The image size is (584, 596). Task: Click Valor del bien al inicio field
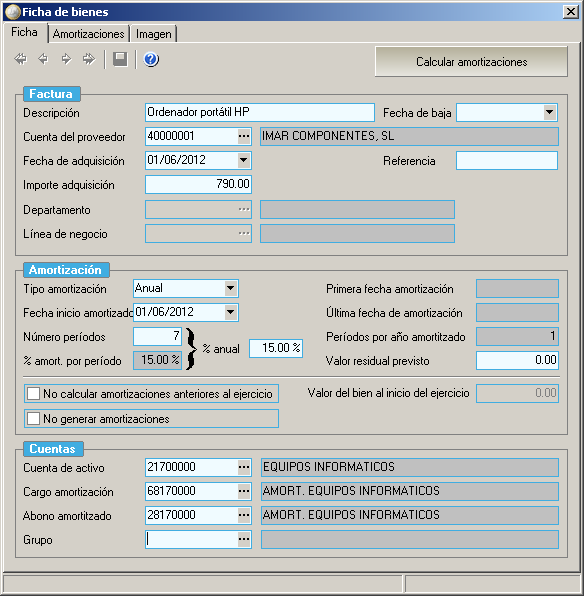(517, 393)
